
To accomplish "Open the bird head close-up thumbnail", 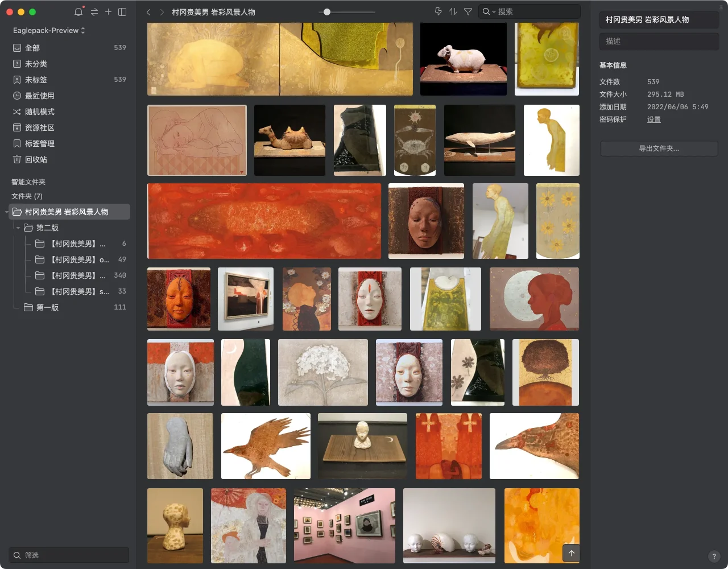I will [535, 446].
